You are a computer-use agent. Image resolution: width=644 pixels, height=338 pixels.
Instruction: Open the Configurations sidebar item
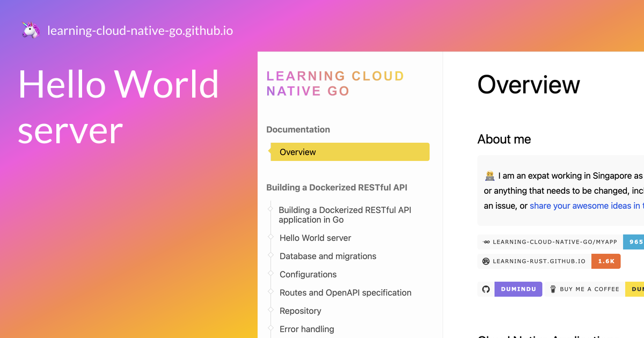coord(308,274)
